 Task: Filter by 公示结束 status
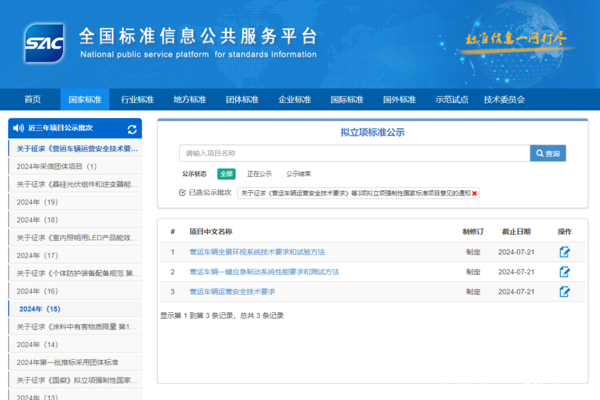tap(298, 173)
